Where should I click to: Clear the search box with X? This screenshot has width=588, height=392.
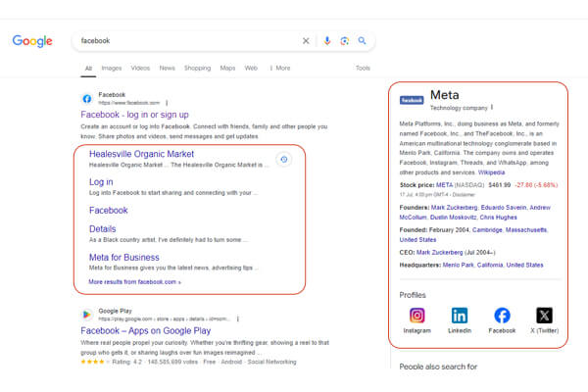pos(306,41)
